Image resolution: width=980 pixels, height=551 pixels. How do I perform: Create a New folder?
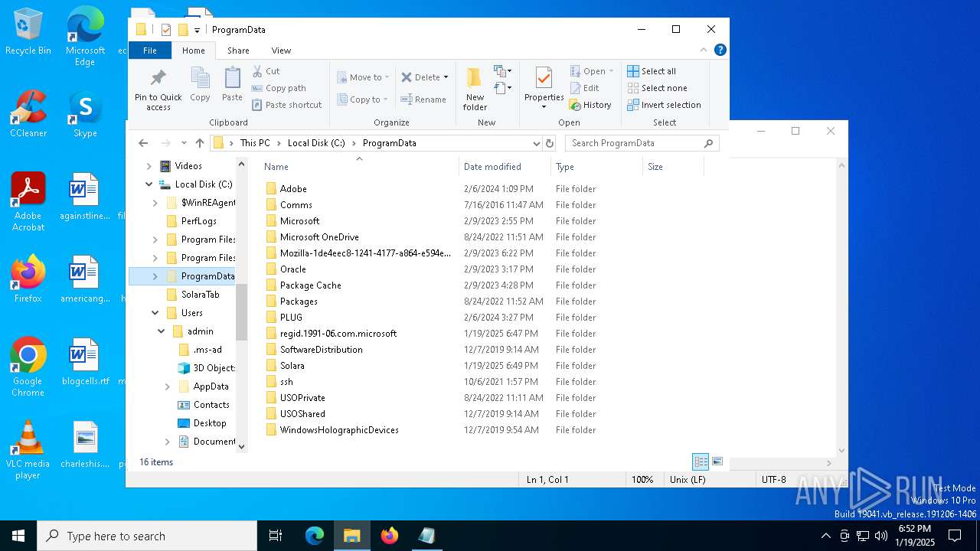475,89
